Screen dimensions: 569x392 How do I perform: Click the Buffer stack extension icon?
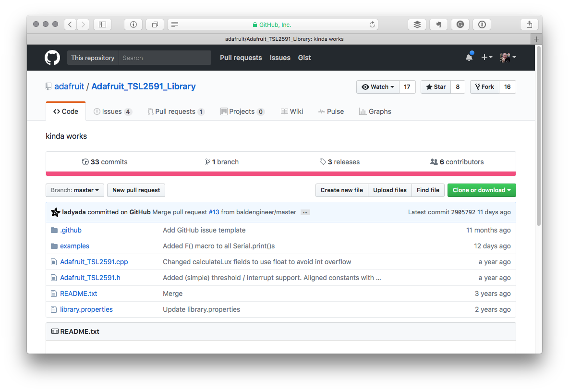[417, 24]
